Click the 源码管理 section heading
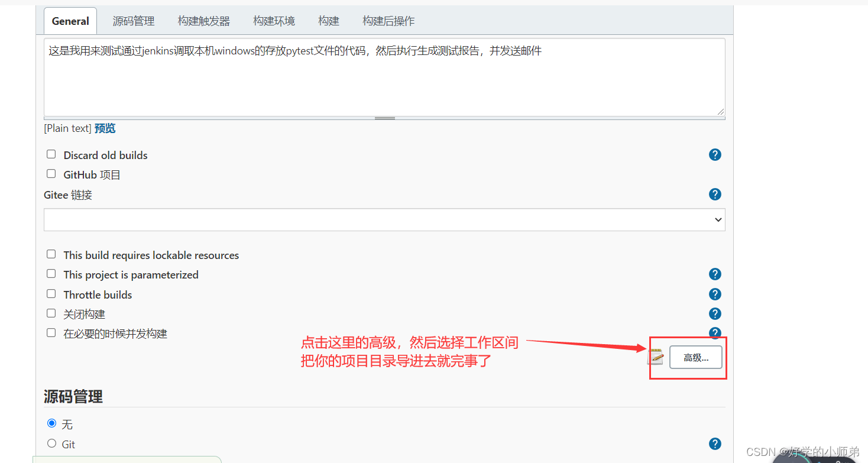The height and width of the screenshot is (463, 868). click(73, 397)
